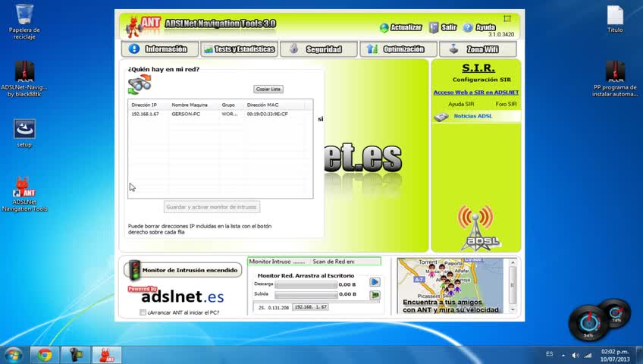This screenshot has width=643, height=364.
Task: Select the GERSON-PC machine name
Action: click(x=186, y=114)
